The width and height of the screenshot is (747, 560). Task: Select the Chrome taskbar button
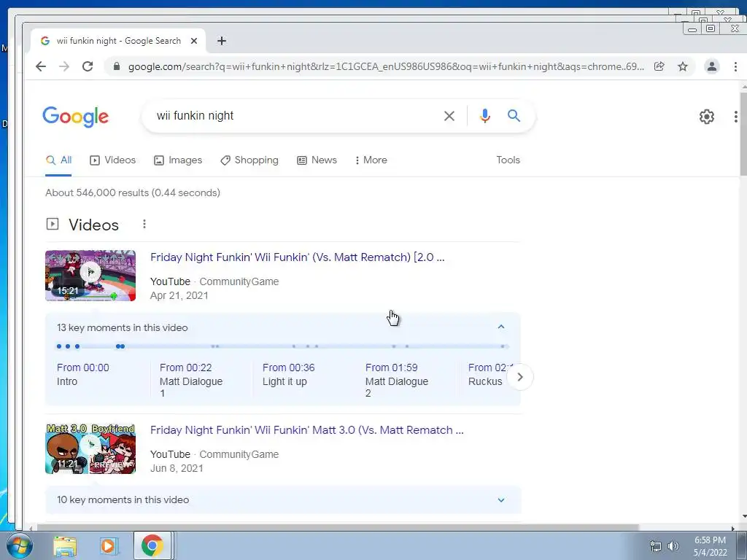152,545
